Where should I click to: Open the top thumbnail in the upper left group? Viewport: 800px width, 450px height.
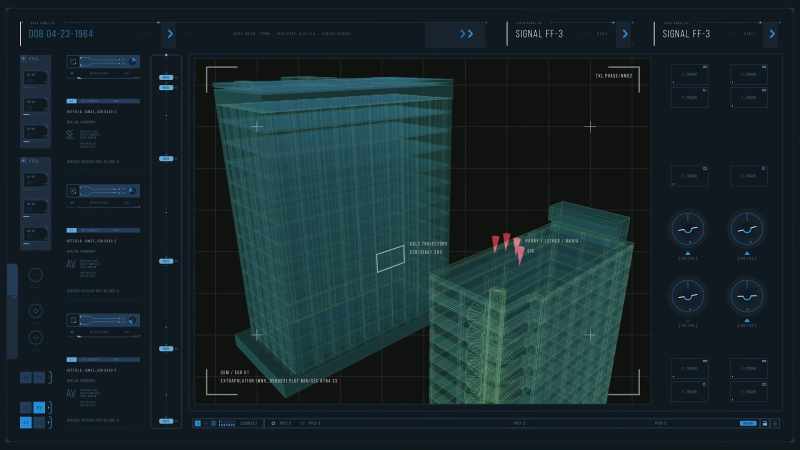click(x=36, y=78)
